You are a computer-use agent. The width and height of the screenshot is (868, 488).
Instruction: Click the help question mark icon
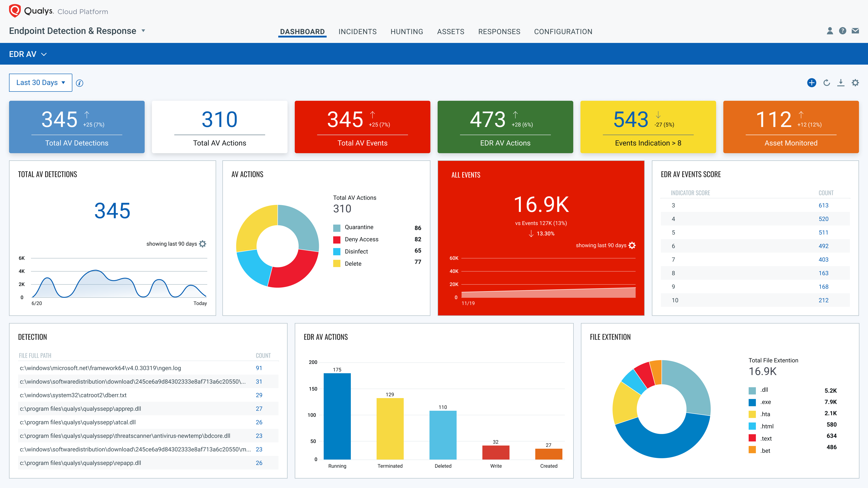842,31
